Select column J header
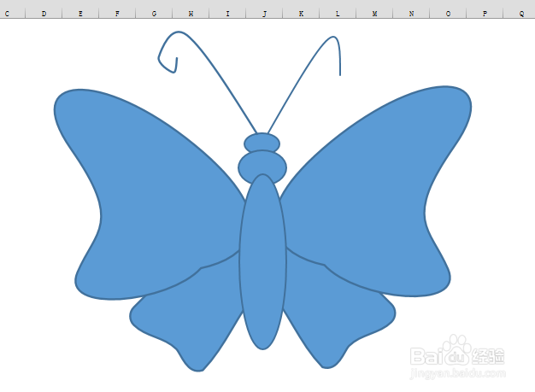535x392 pixels. coord(264,14)
